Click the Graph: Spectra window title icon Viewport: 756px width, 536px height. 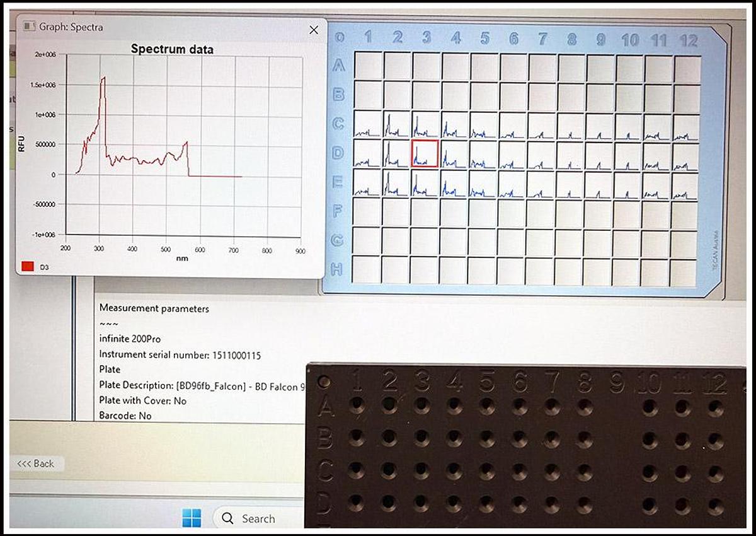point(28,26)
